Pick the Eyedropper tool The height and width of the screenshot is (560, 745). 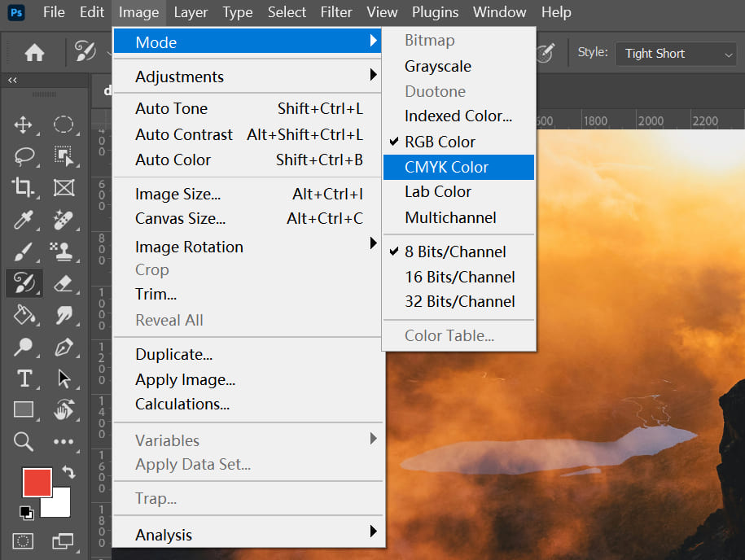click(24, 219)
